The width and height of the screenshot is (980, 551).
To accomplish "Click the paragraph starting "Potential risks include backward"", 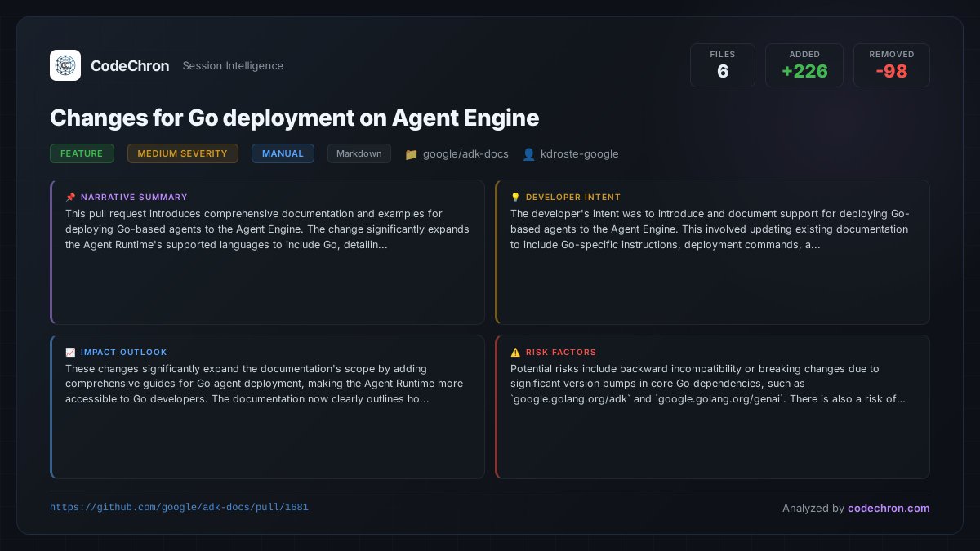I will (707, 384).
